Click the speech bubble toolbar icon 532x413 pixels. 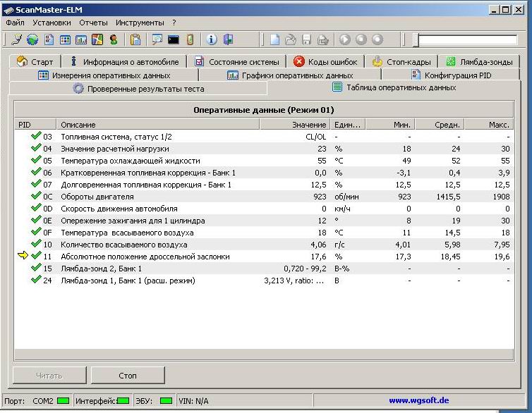coord(157,40)
